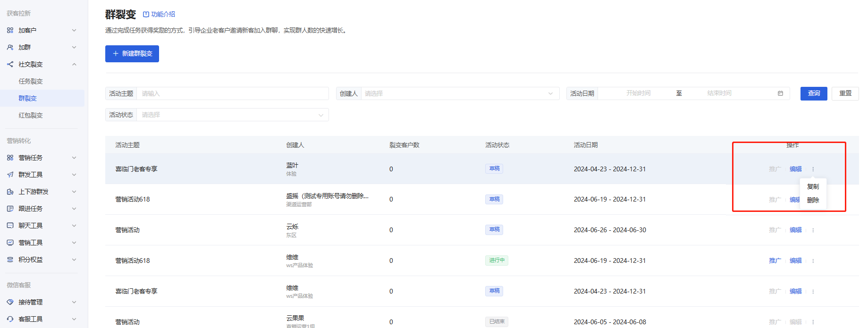Select 红包裂变 in sidebar
The width and height of the screenshot is (868, 328).
[31, 115]
